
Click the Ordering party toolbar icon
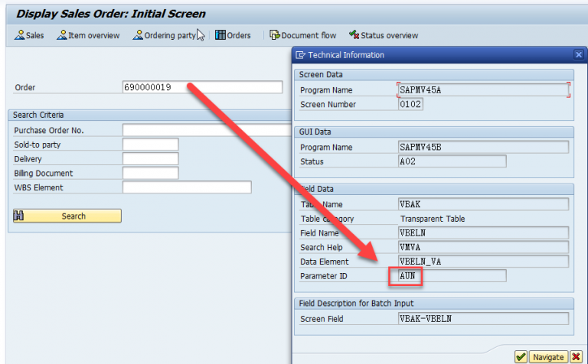[139, 35]
